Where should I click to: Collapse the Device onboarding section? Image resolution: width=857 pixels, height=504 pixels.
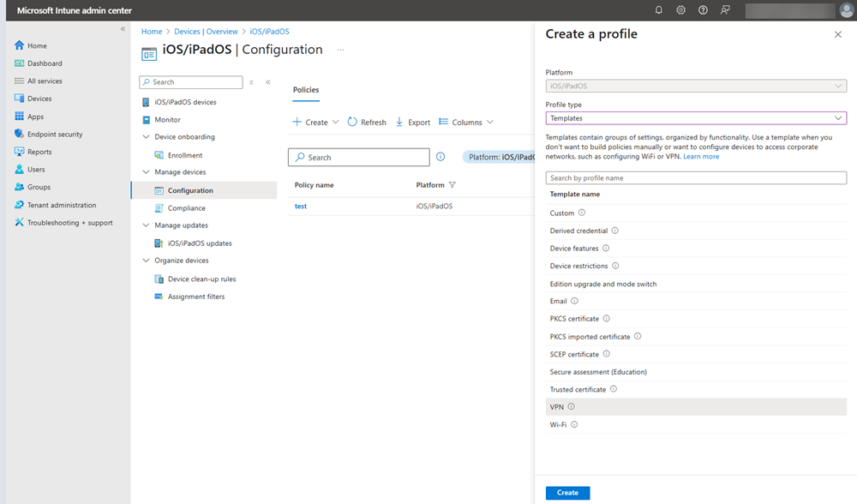146,137
